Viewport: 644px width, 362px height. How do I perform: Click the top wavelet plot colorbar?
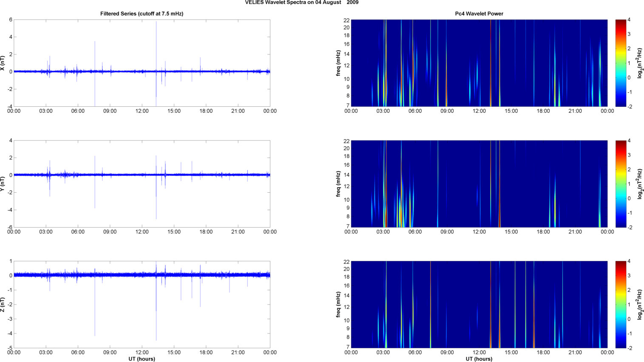click(x=620, y=63)
